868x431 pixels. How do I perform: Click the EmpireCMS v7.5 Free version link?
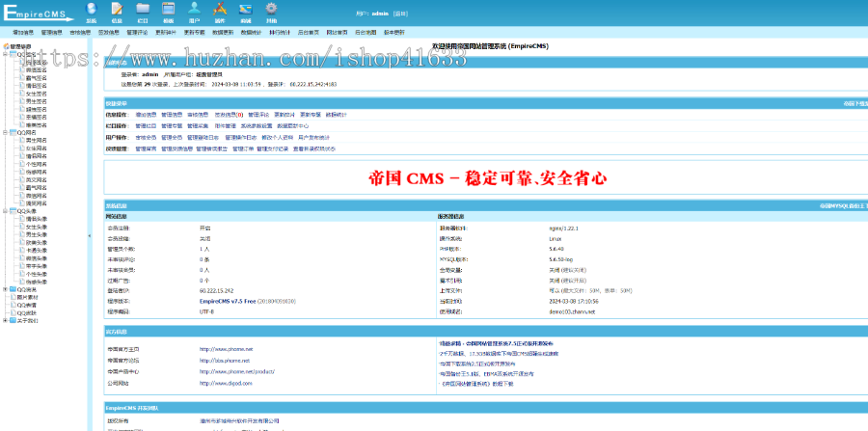[x=228, y=302]
